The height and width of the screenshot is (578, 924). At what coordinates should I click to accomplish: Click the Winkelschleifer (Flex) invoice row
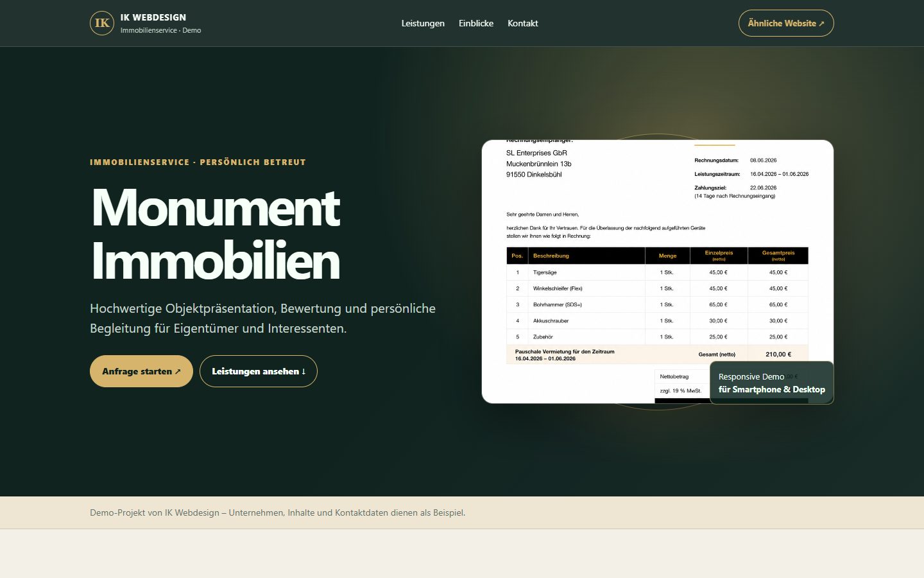[x=657, y=288]
